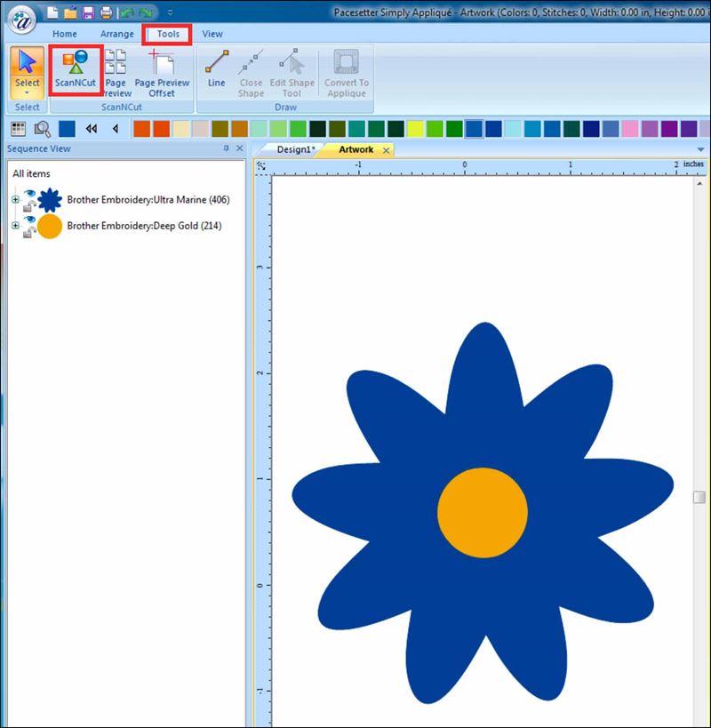The image size is (711, 728).
Task: Click the ruler origin corner icon
Action: 262,166
